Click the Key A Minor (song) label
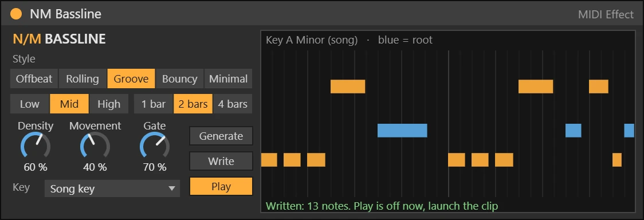This screenshot has width=644, height=220. coord(312,40)
